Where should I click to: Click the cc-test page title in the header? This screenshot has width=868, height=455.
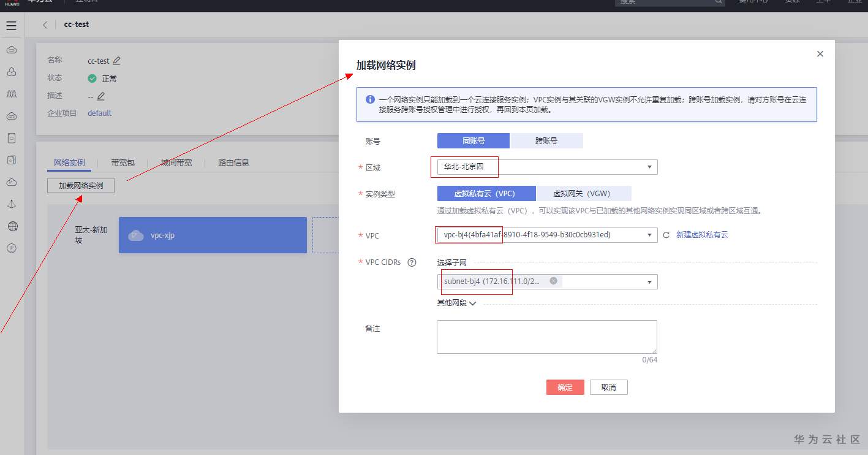pos(77,25)
